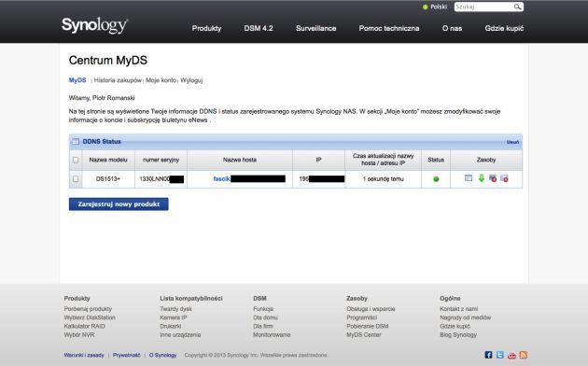
Task: Open footer link Porównaj produkty
Action: pos(88,309)
